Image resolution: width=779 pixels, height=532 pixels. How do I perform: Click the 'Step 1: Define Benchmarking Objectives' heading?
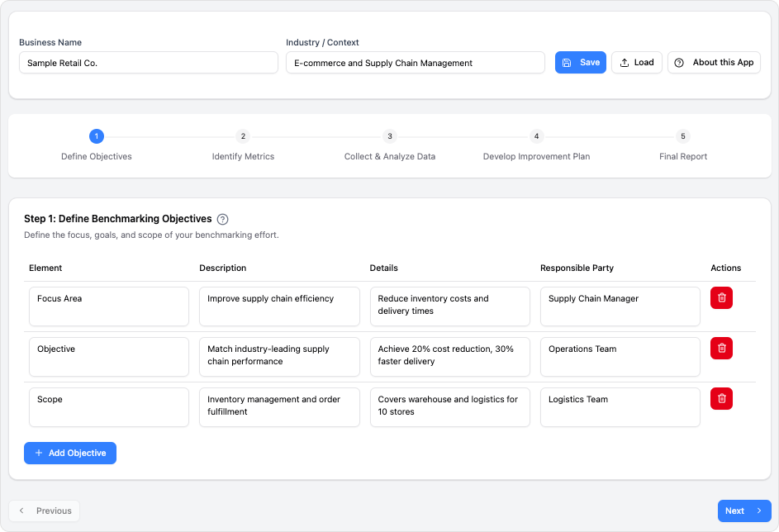[118, 219]
